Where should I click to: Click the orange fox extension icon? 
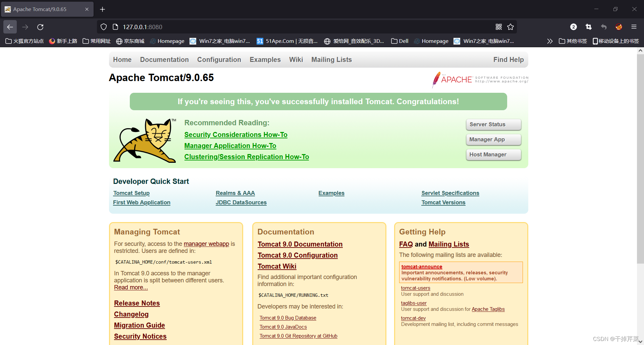click(619, 27)
